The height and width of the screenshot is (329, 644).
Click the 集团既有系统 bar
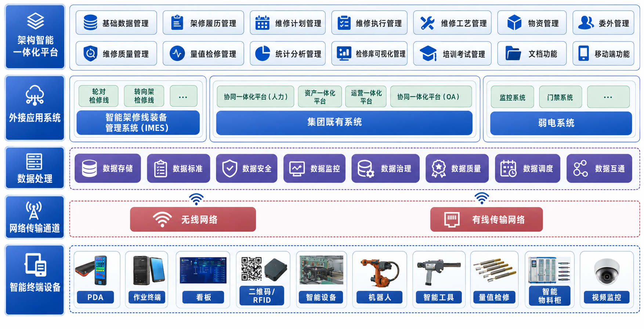click(x=344, y=123)
